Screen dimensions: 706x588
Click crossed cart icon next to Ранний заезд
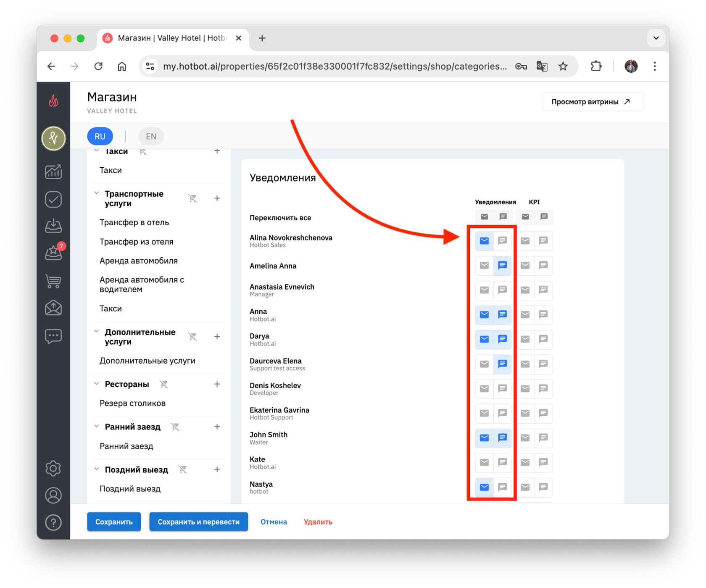[x=175, y=427]
